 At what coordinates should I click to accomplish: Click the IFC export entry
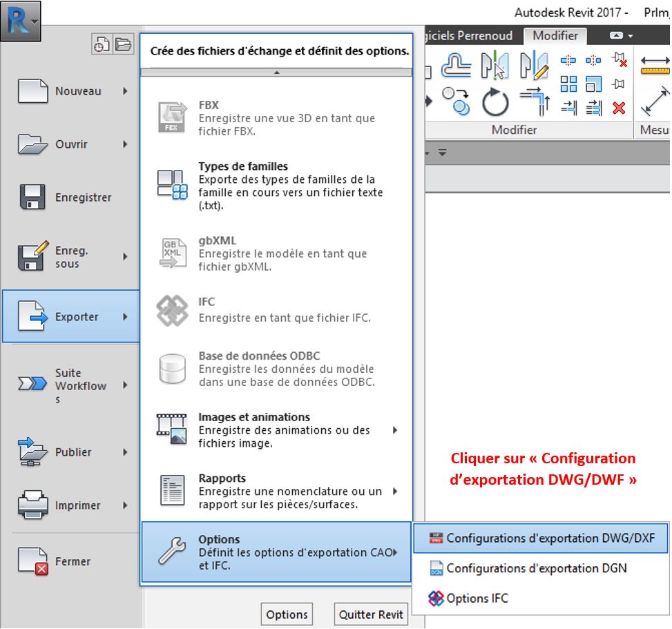277,310
